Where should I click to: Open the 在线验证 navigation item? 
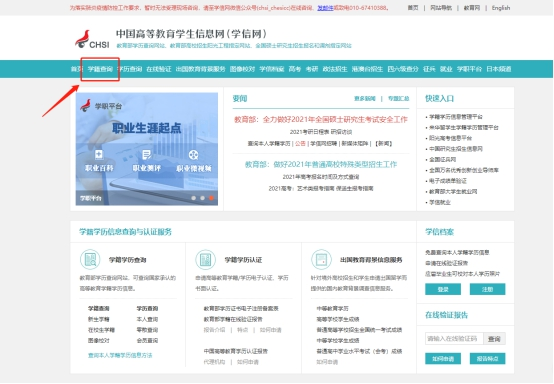[x=159, y=69]
